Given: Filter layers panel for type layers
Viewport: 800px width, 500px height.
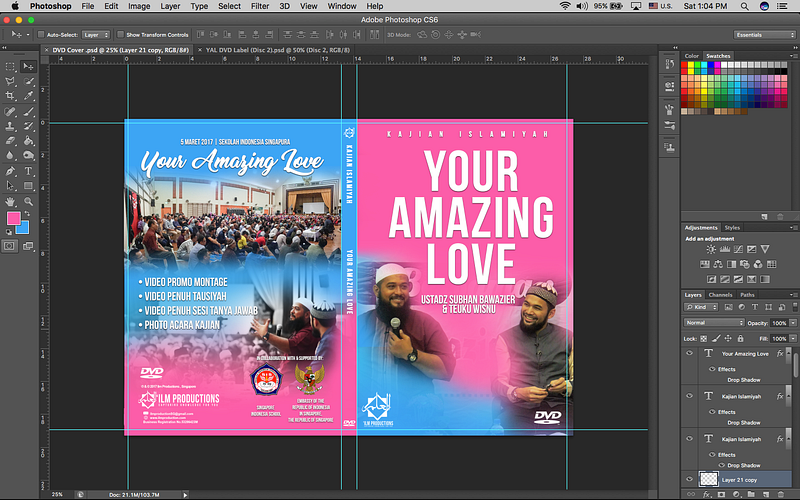Looking at the screenshot, I should pos(755,307).
